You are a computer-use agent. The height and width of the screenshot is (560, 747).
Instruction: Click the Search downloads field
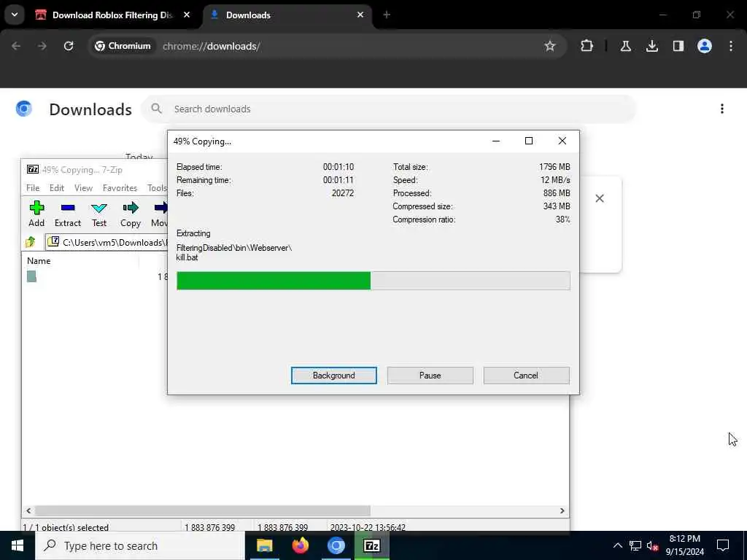(388, 109)
